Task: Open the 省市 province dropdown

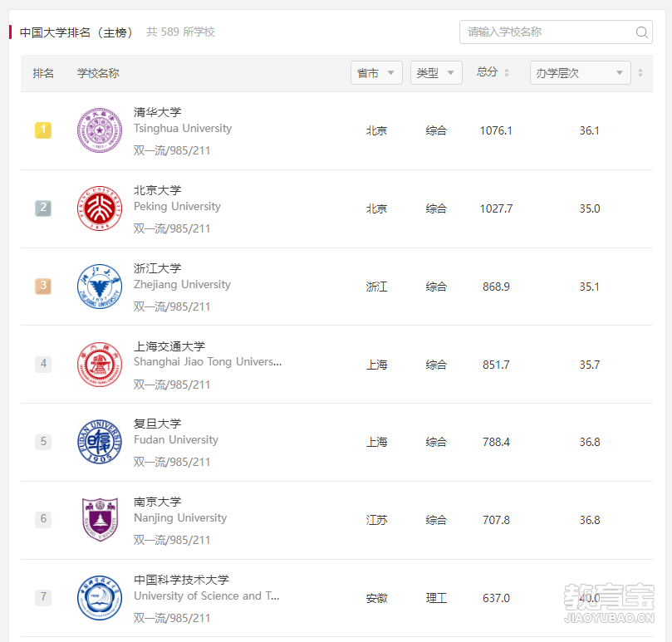Action: [376, 73]
